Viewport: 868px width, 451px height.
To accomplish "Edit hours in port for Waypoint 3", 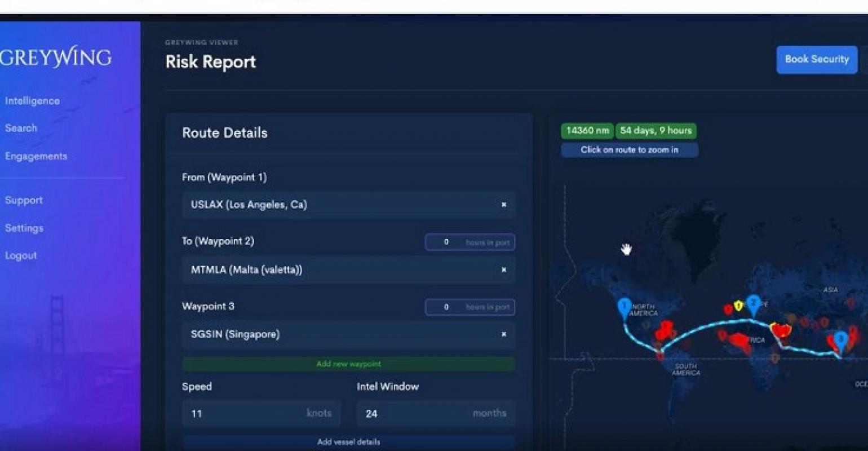I will 470,307.
